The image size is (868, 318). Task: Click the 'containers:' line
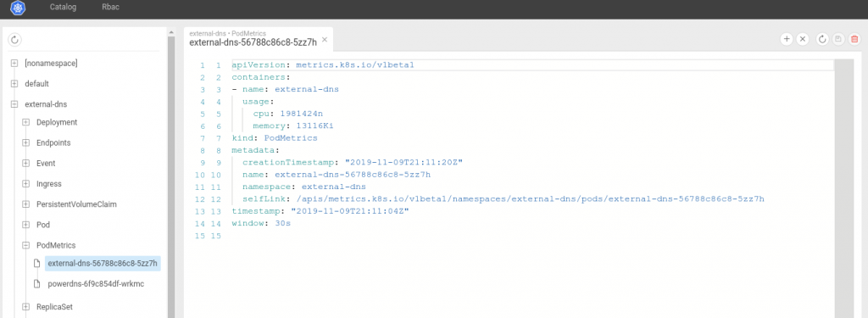coord(261,77)
